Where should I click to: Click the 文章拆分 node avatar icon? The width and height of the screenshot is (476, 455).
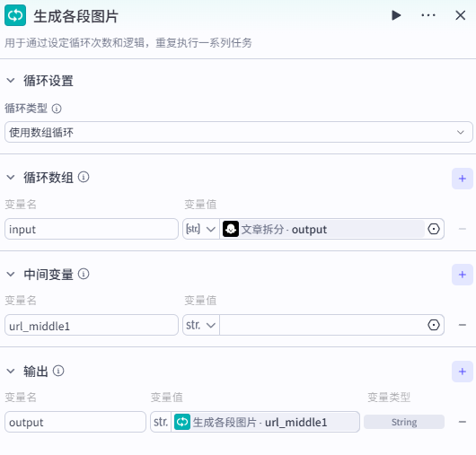click(231, 229)
